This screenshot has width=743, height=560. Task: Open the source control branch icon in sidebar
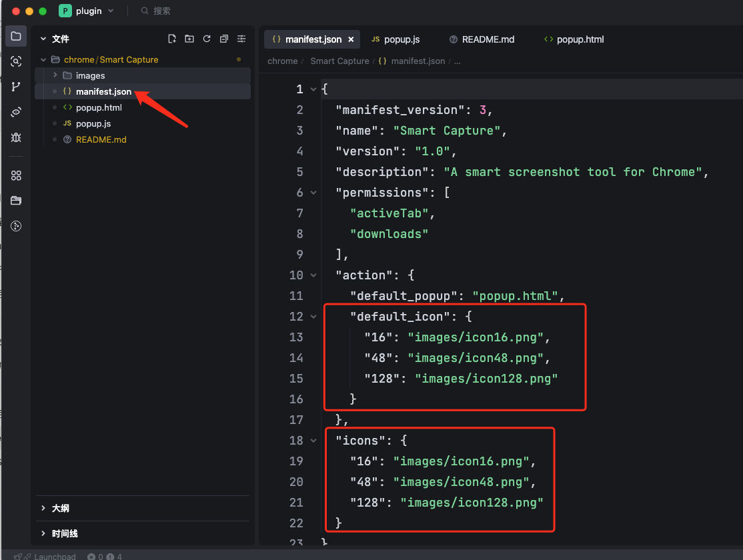coord(16,87)
